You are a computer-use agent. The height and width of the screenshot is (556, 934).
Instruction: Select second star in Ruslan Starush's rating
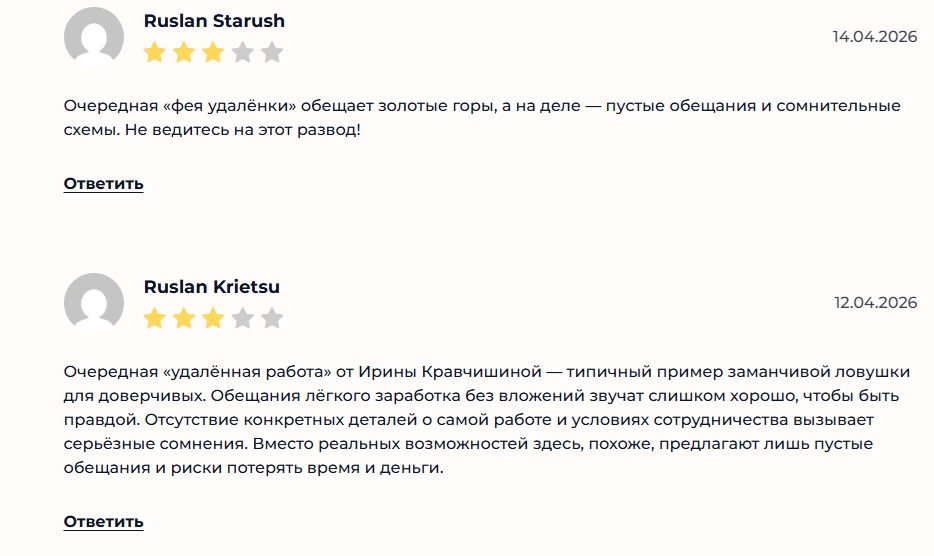(x=184, y=53)
